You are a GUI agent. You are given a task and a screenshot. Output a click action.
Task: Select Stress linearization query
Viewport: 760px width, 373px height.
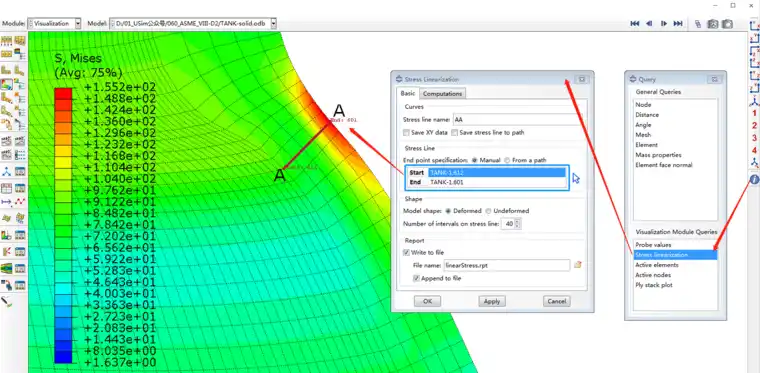[675, 255]
